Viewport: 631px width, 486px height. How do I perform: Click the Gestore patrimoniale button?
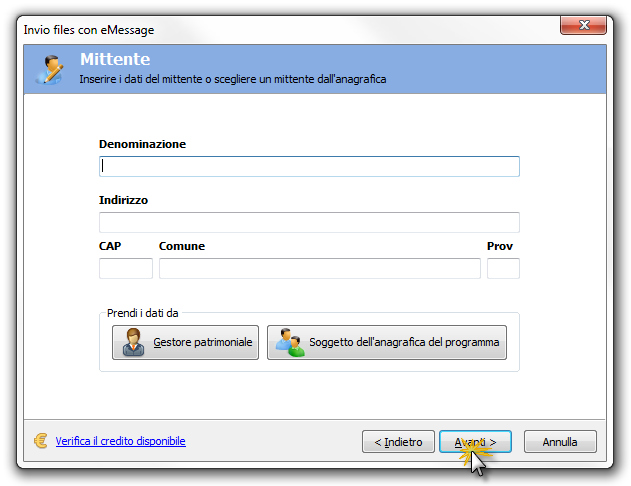click(x=185, y=342)
